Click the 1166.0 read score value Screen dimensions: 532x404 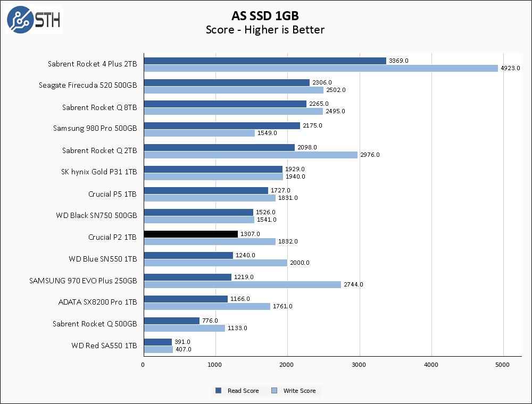240,299
